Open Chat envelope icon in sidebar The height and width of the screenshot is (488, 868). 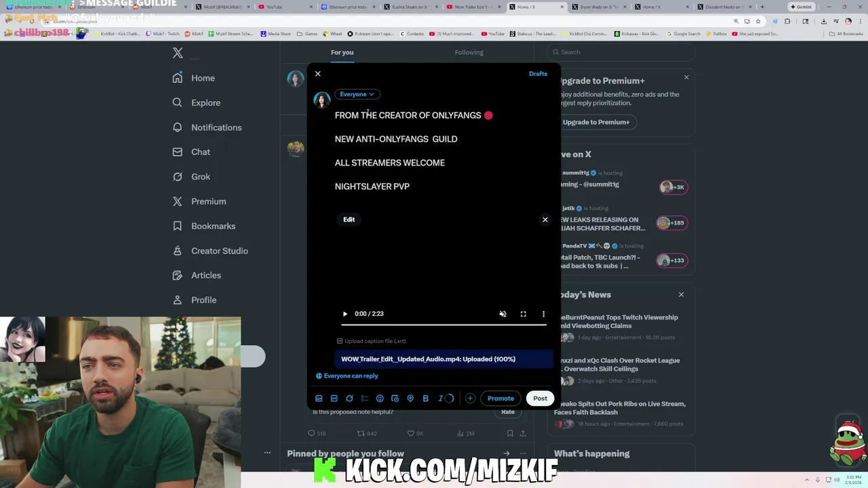pyautogui.click(x=178, y=152)
